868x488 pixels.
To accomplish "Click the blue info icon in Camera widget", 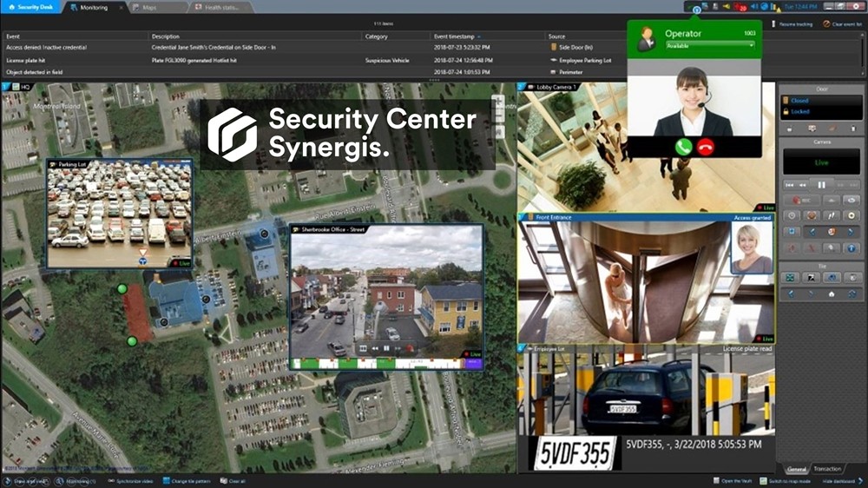I will (x=852, y=247).
